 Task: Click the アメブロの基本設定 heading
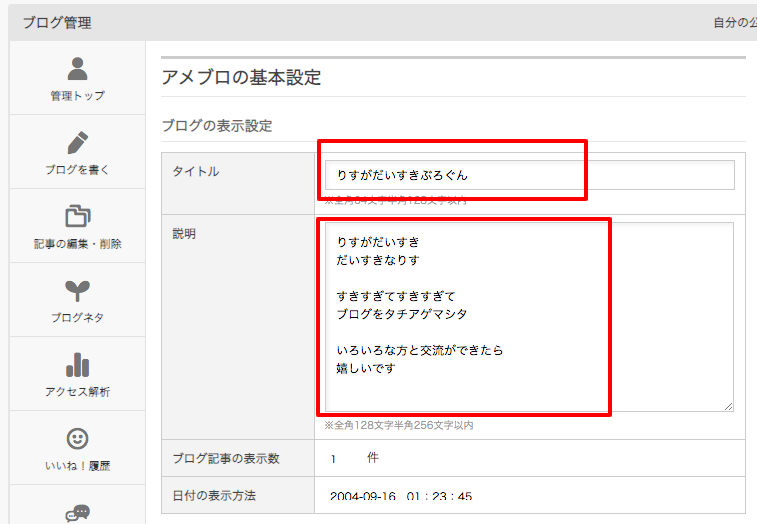(x=241, y=77)
